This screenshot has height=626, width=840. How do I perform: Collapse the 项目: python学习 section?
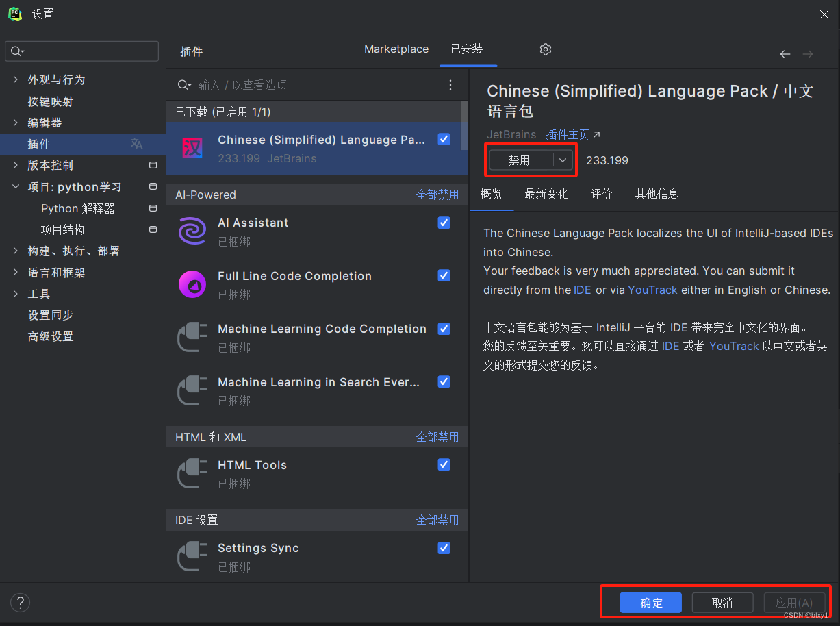point(15,186)
